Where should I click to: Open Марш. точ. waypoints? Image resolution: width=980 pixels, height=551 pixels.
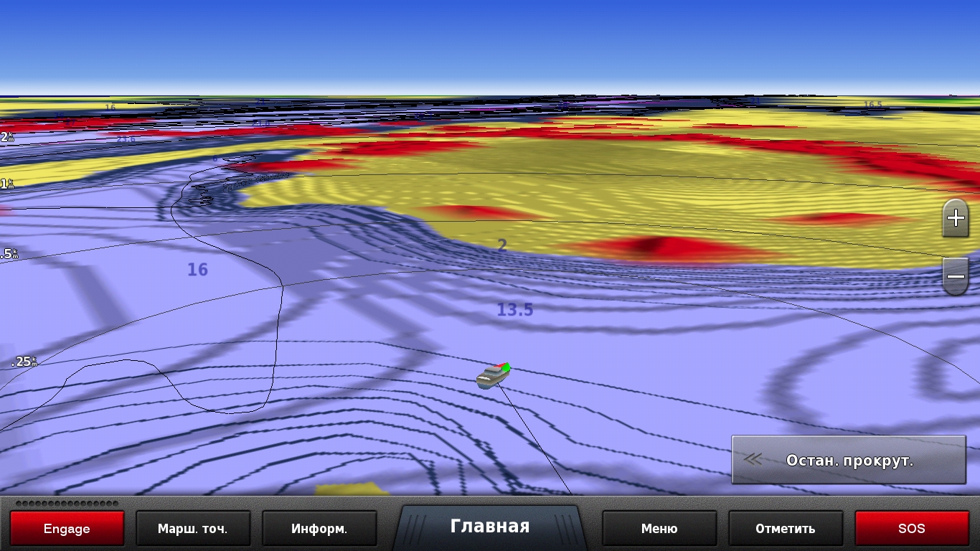pos(192,529)
